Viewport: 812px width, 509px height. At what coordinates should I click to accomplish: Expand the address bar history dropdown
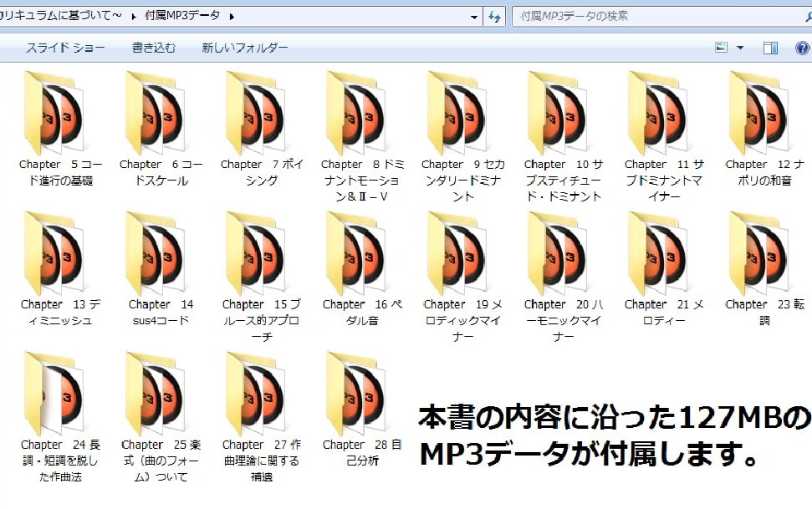click(x=474, y=17)
